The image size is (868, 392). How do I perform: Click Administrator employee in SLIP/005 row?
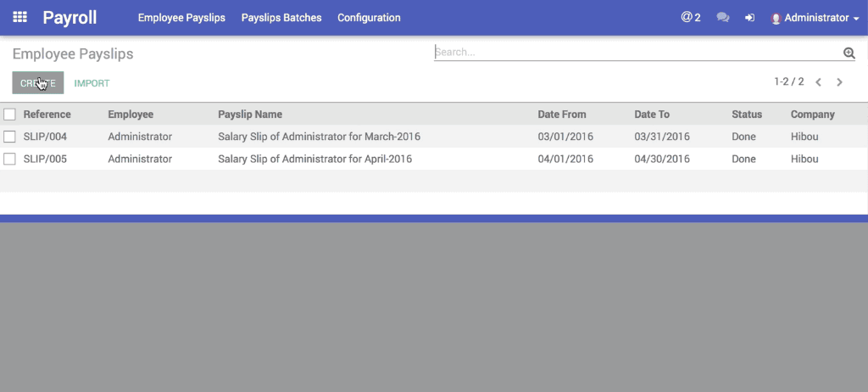click(140, 160)
